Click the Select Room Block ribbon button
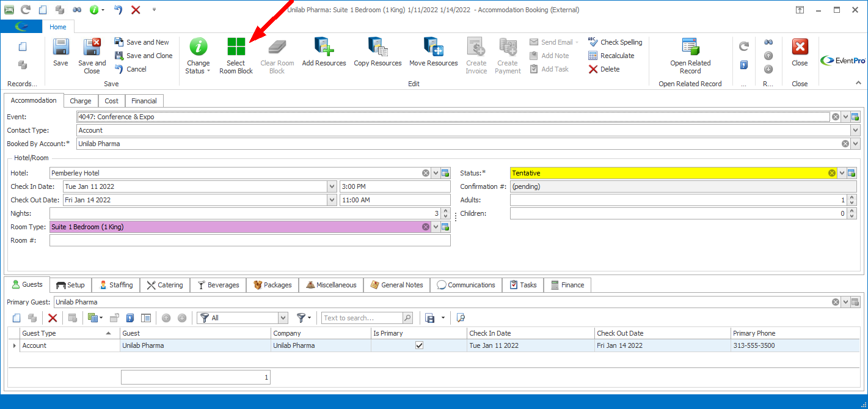868x409 pixels. (x=236, y=56)
